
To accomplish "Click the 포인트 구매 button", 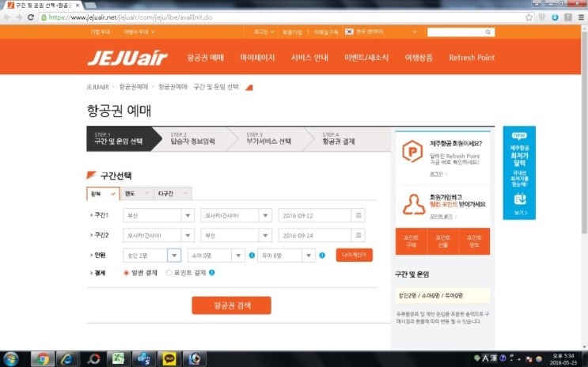I will tap(411, 241).
